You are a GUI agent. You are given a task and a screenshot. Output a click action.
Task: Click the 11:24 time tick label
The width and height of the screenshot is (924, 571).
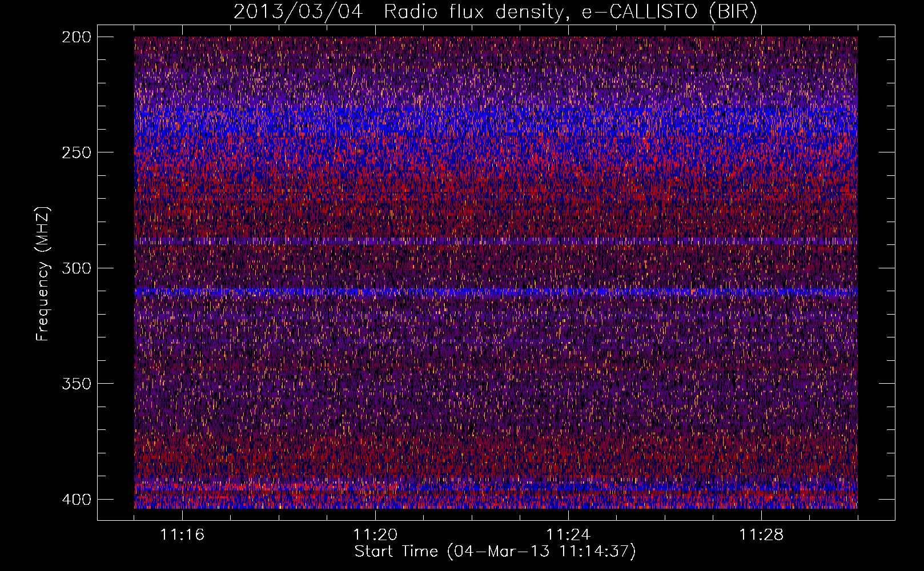pos(568,535)
